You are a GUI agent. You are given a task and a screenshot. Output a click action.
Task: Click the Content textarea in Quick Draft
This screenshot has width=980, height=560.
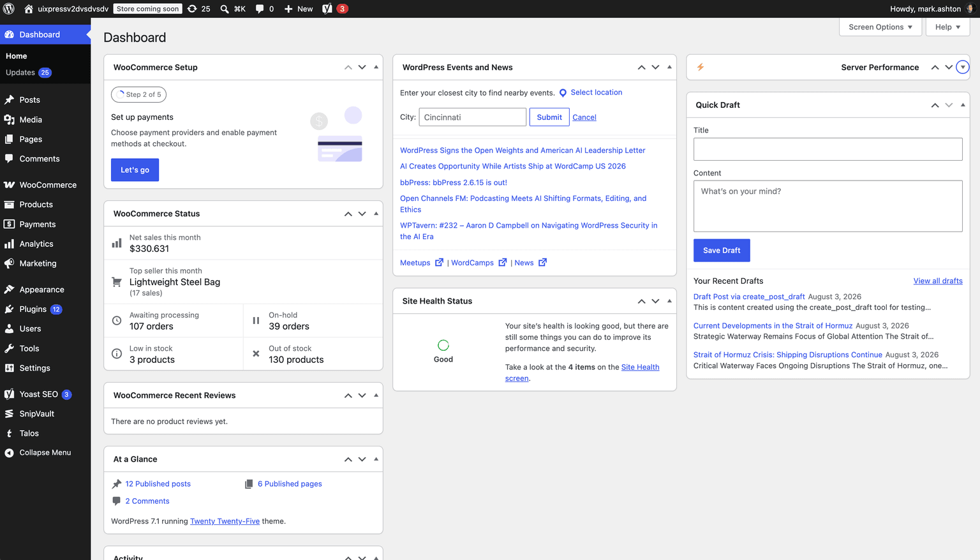[828, 206]
